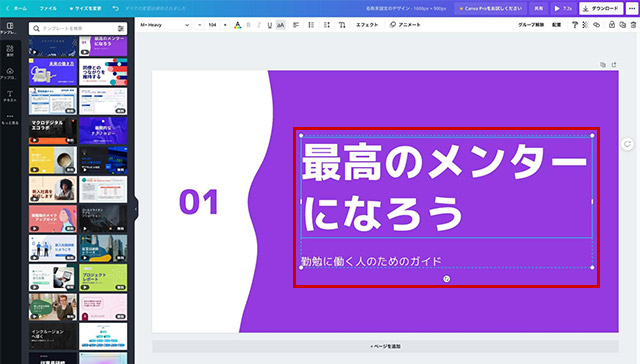This screenshot has width=640, height=364.
Task: Choose the green プロジェクトレポート template
Action: tap(103, 277)
